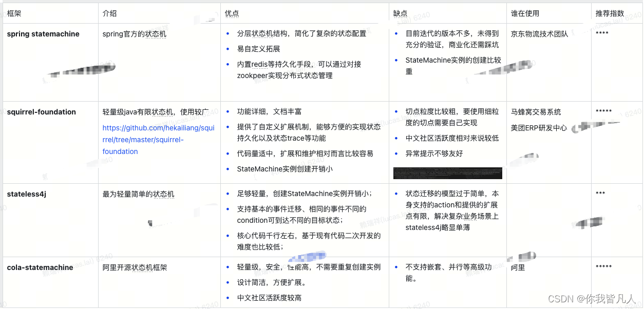Click the '马蜂窝交易系统' user entry
The image size is (644, 309).
click(537, 112)
